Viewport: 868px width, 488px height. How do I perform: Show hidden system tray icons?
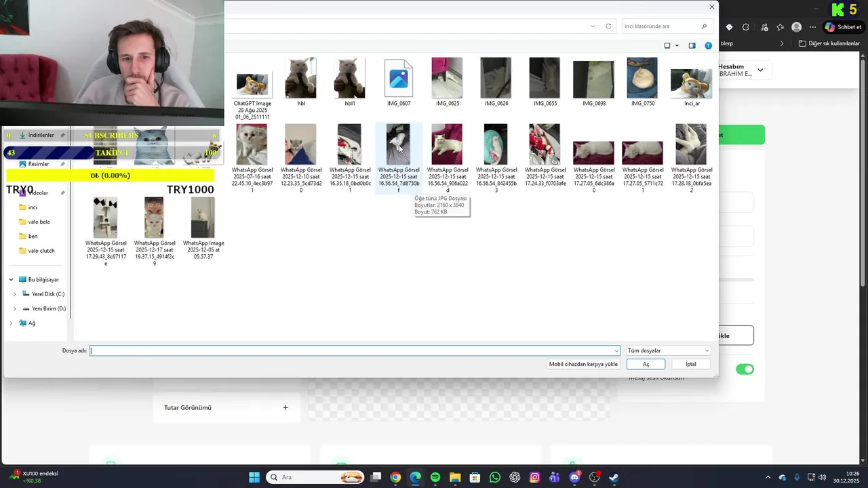click(768, 477)
